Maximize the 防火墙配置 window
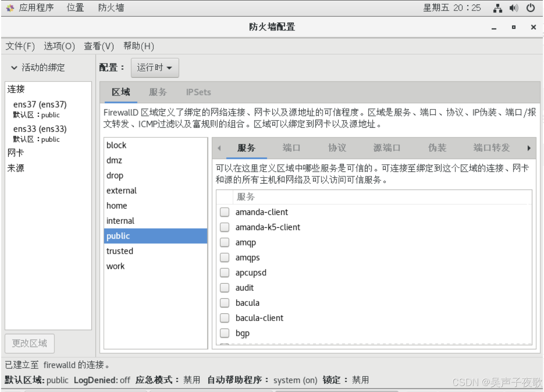 coord(514,27)
